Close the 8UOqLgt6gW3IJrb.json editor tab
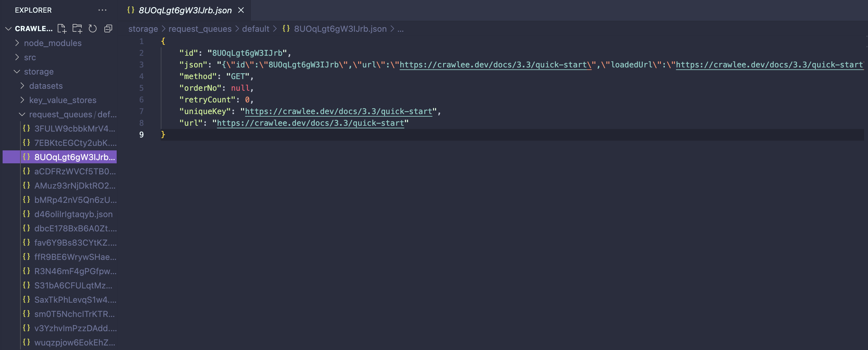Screen dimensions: 868x350 pos(241,10)
